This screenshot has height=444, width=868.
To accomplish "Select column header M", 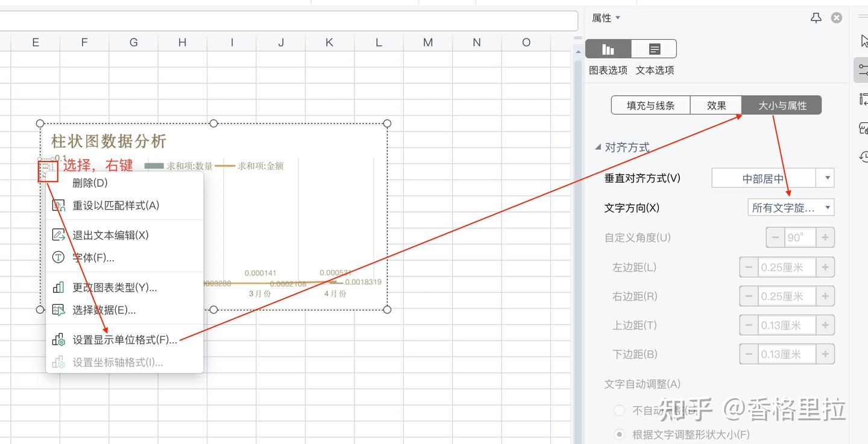I will click(428, 42).
